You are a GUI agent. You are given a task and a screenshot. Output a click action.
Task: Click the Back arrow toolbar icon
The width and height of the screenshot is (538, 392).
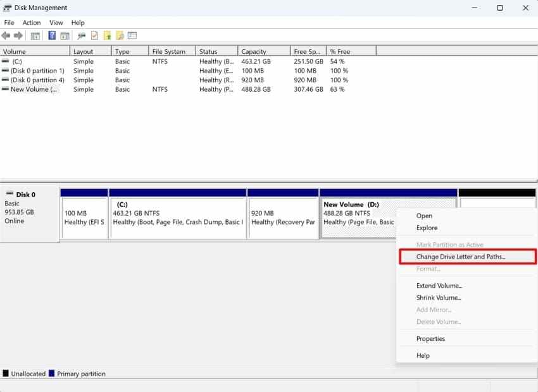point(6,35)
